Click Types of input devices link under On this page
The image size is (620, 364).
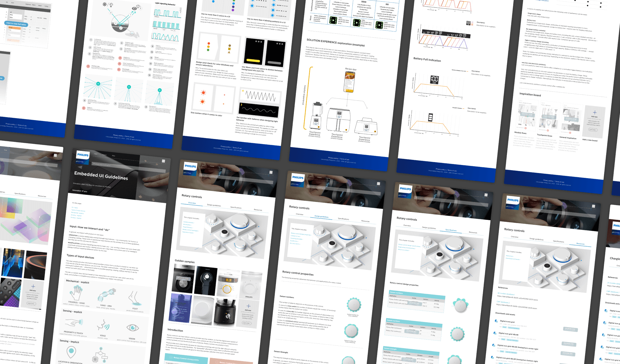point(78,210)
